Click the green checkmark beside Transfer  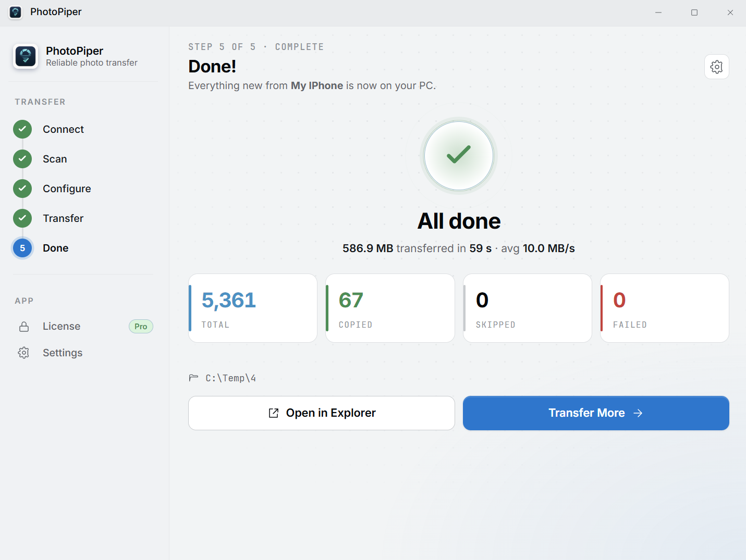pyautogui.click(x=22, y=218)
